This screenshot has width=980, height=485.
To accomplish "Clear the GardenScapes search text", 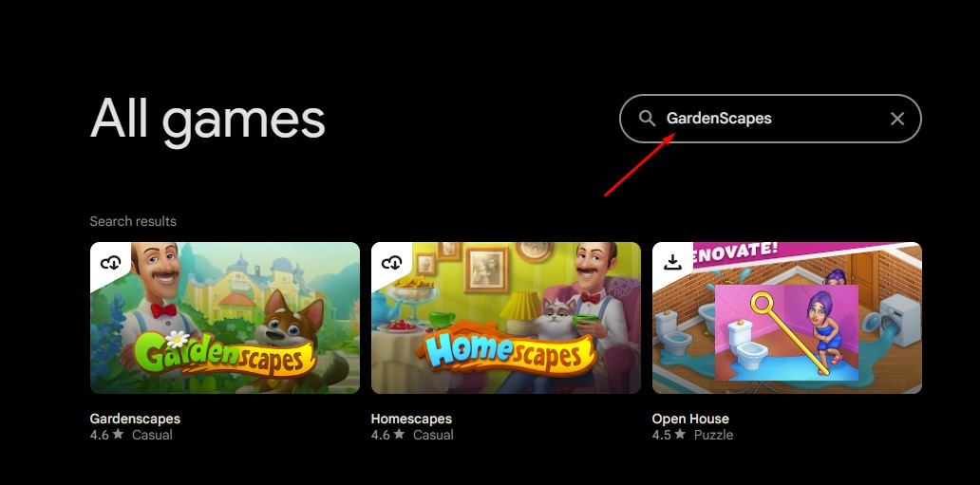I will (896, 118).
